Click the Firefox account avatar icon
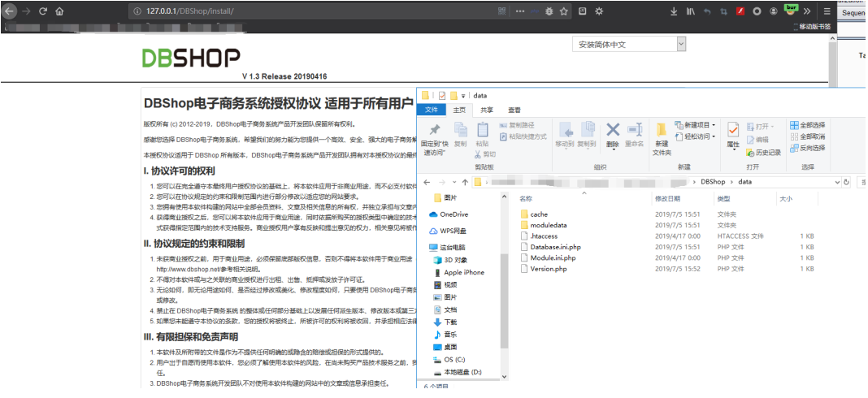This screenshot has height=398, width=868. click(x=774, y=11)
